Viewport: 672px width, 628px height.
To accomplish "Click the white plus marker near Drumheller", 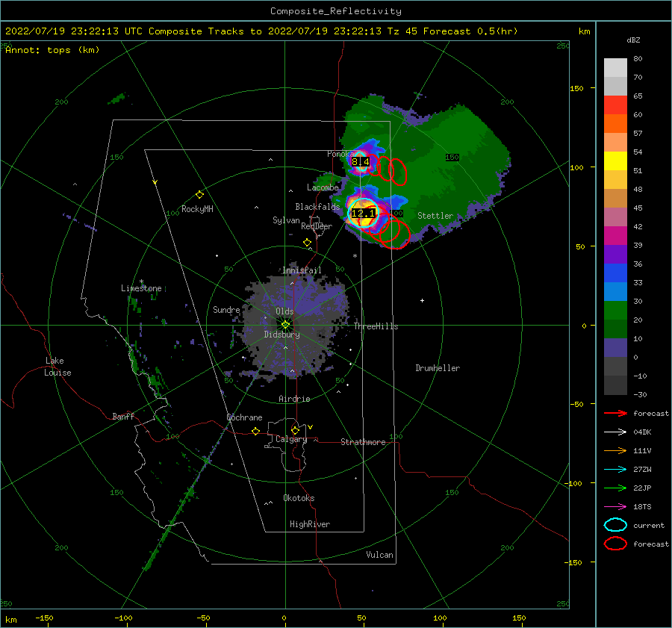I will pos(422,300).
